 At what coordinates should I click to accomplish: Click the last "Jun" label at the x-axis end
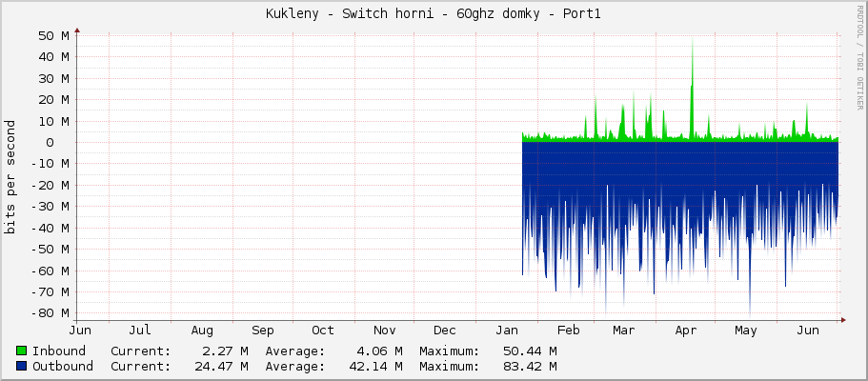(x=808, y=331)
